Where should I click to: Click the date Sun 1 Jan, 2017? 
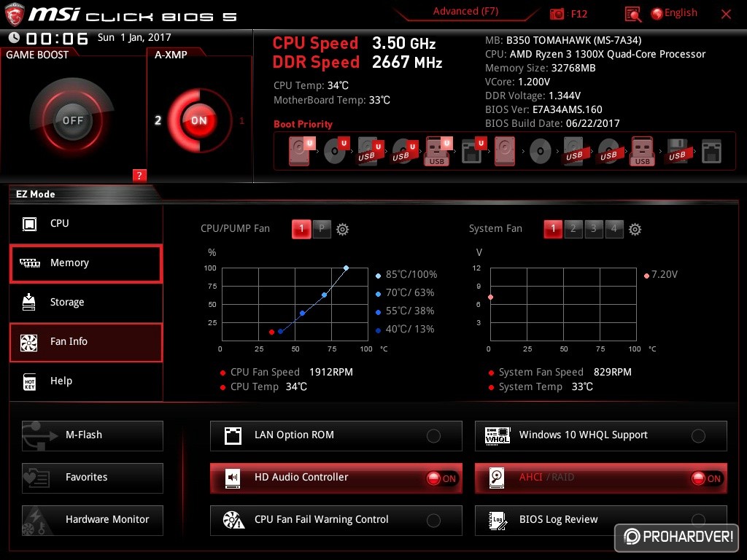click(134, 38)
